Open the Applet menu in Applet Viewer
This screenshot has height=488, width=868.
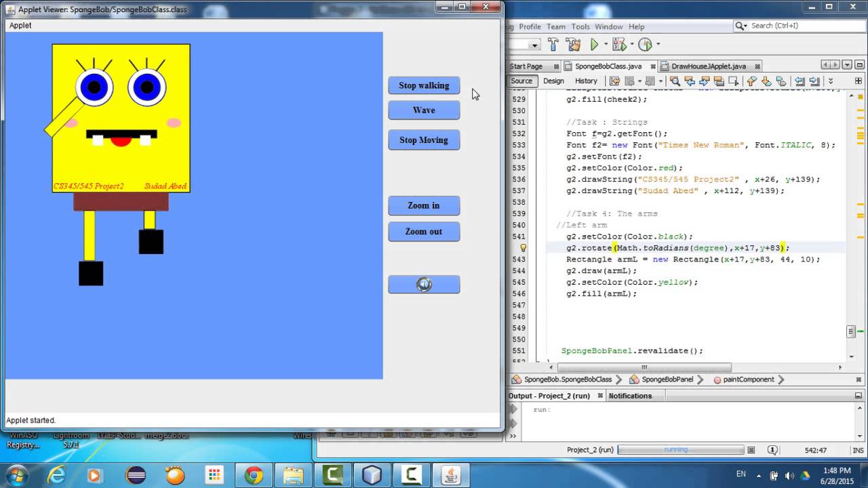20,25
